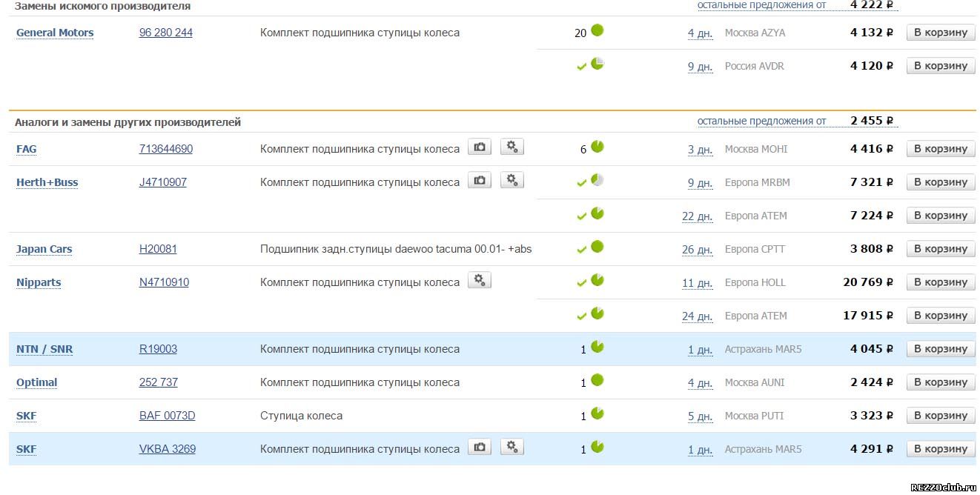Add the 4 120 ₽ offer to cart

pyautogui.click(x=941, y=65)
